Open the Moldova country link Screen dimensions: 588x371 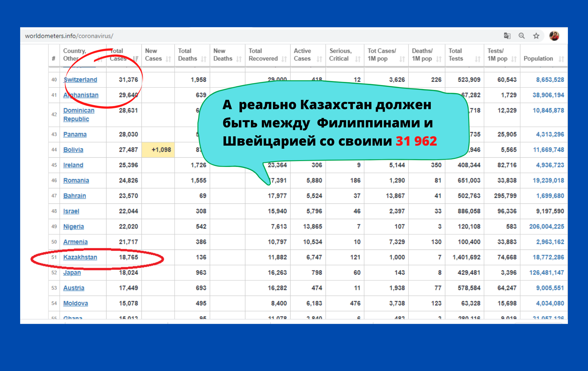(x=76, y=303)
